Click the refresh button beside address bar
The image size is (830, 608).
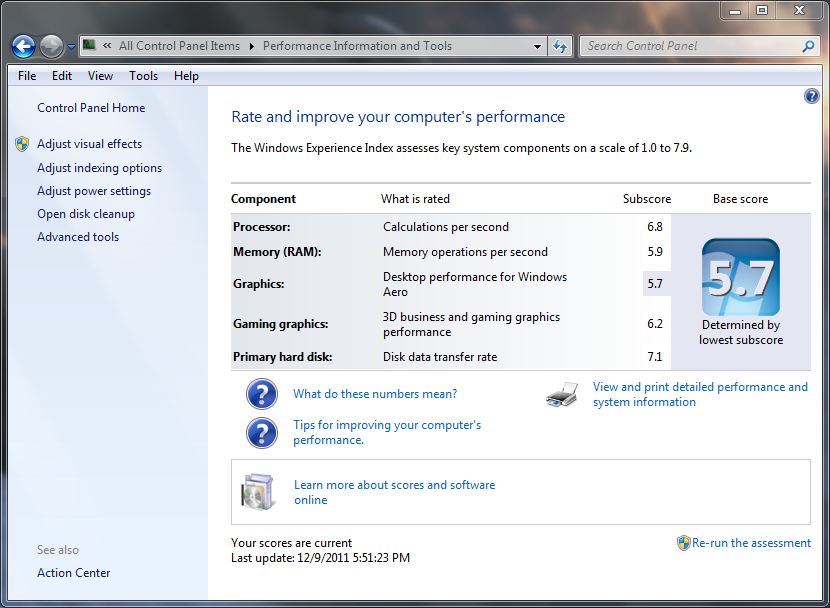(x=560, y=47)
